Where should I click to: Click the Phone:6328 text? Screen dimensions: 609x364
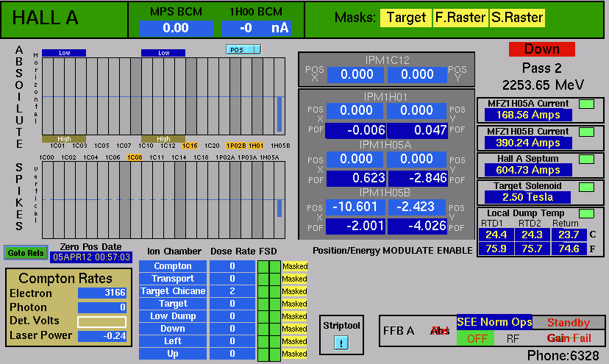(563, 355)
